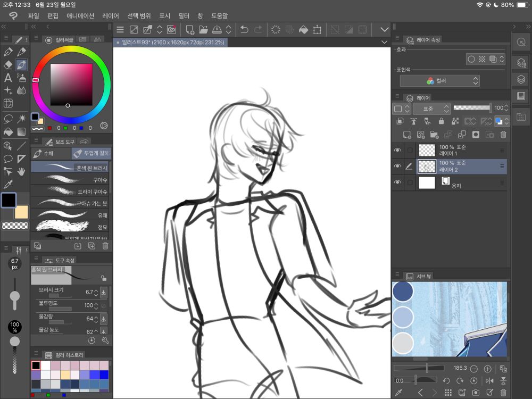532x399 pixels.
Task: Open the 레이어 menu
Action: 111,15
